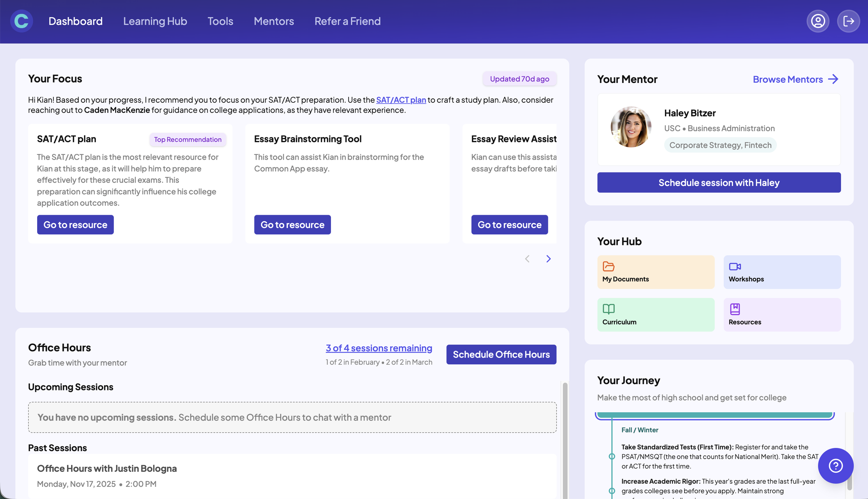The width and height of the screenshot is (868, 499).
Task: Click the help question mark button
Action: pos(835,465)
